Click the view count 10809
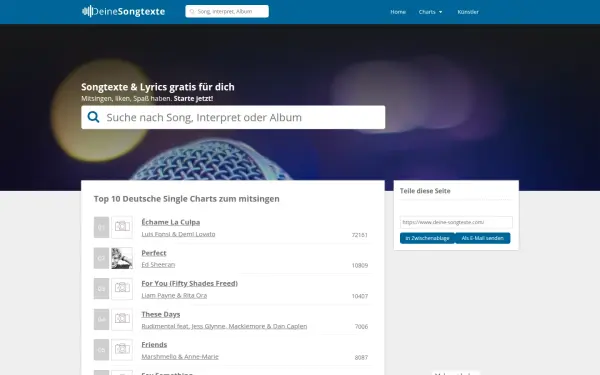This screenshot has width=600, height=375. tap(360, 265)
